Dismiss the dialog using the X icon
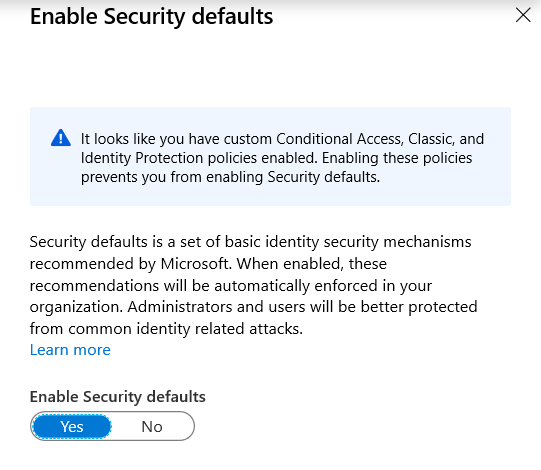This screenshot has width=541, height=470. [523, 16]
